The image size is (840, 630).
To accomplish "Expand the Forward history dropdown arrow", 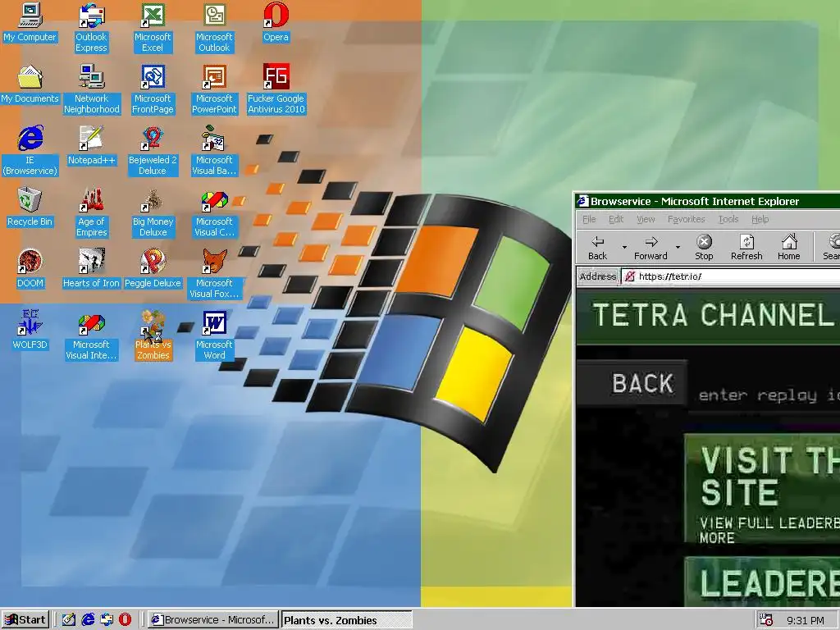I will click(x=678, y=248).
